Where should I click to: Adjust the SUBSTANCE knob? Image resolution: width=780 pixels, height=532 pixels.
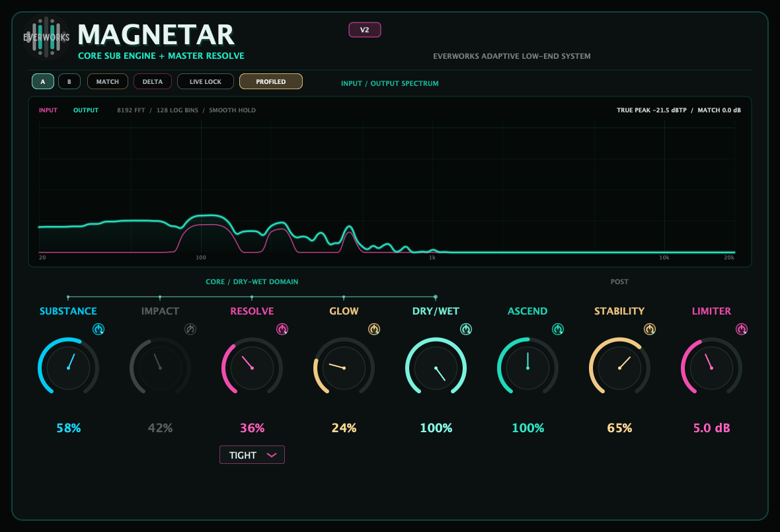tap(69, 367)
